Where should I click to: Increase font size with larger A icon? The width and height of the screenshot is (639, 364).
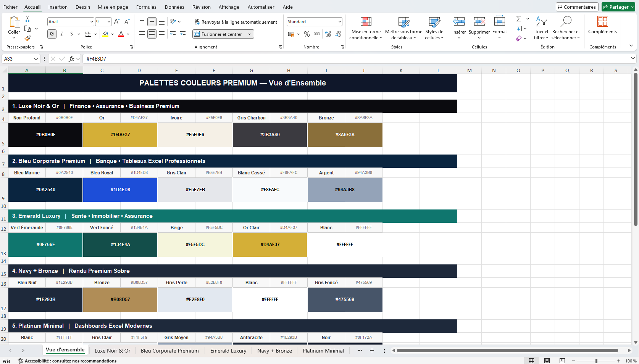tap(117, 22)
